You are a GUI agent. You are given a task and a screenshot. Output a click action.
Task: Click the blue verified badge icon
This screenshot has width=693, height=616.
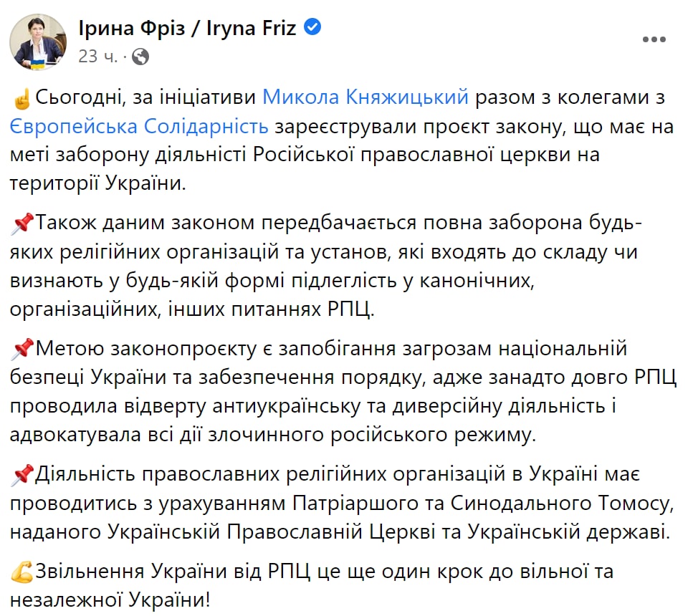313,28
